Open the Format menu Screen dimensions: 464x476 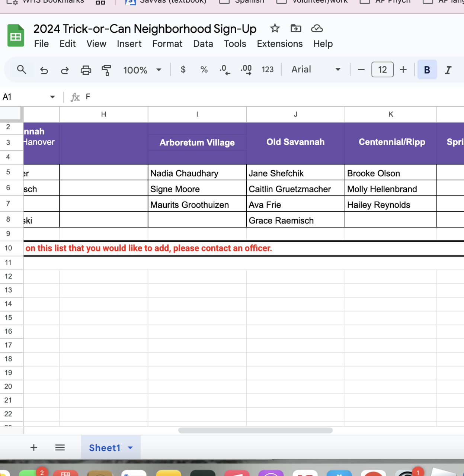tap(167, 44)
